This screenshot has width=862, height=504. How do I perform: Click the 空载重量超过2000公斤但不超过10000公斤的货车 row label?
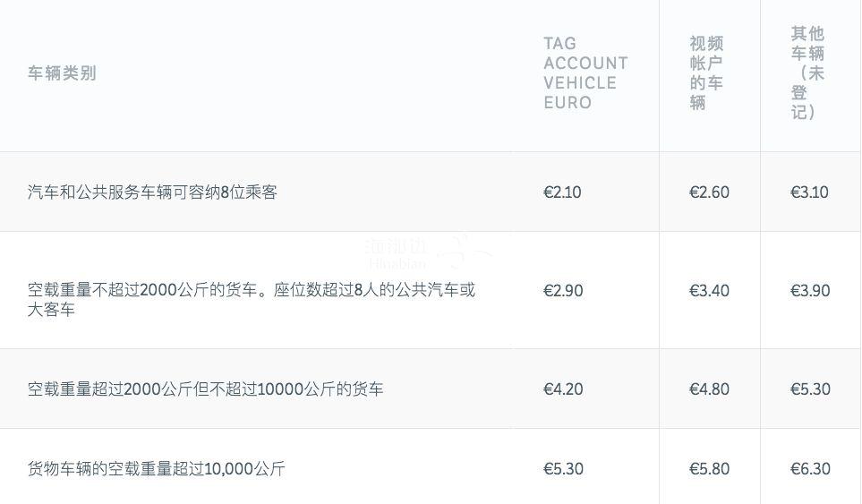(205, 389)
